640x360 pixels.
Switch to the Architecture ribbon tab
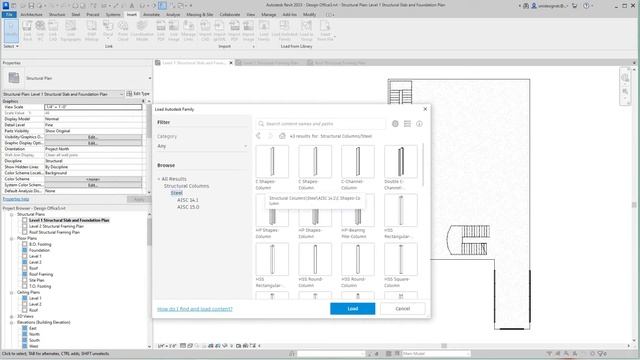[x=31, y=14]
